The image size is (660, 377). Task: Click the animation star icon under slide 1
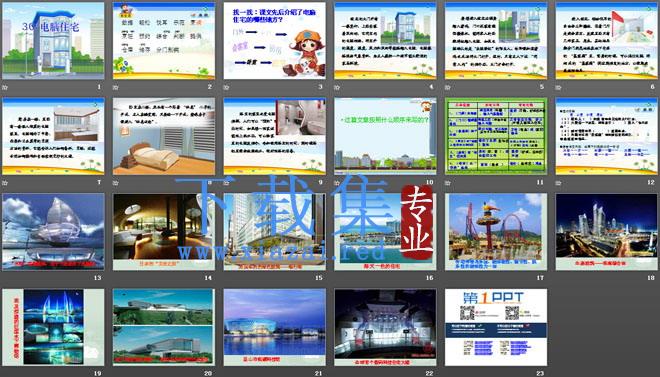coord(5,88)
